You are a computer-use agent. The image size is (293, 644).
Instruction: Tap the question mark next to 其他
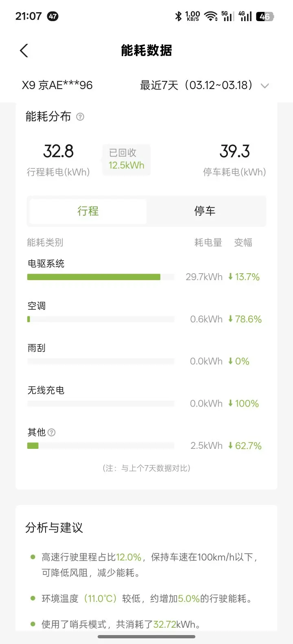(52, 433)
